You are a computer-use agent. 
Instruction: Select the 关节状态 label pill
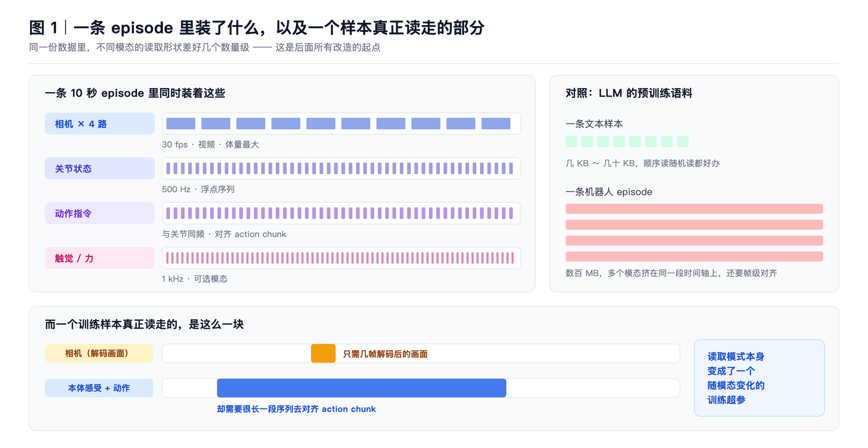click(100, 168)
